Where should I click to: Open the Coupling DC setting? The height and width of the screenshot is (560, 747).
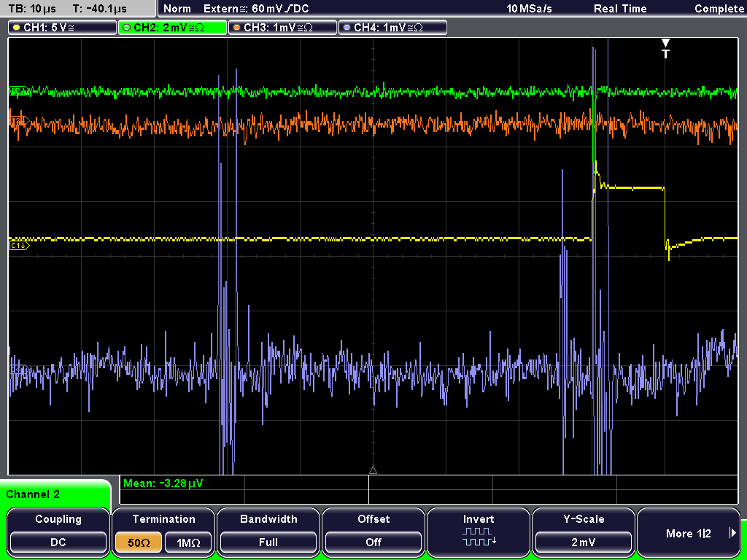(x=58, y=532)
